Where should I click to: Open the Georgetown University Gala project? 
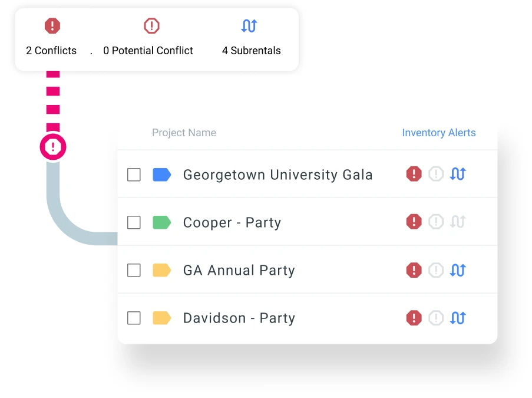277,175
